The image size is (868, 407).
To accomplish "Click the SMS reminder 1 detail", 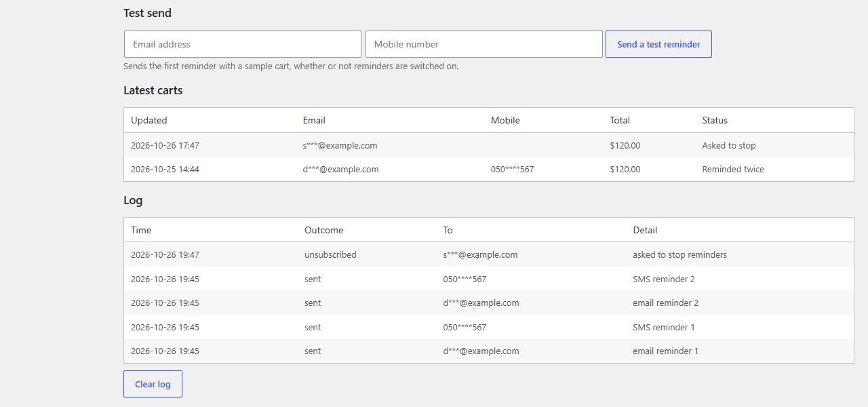I will coord(664,327).
